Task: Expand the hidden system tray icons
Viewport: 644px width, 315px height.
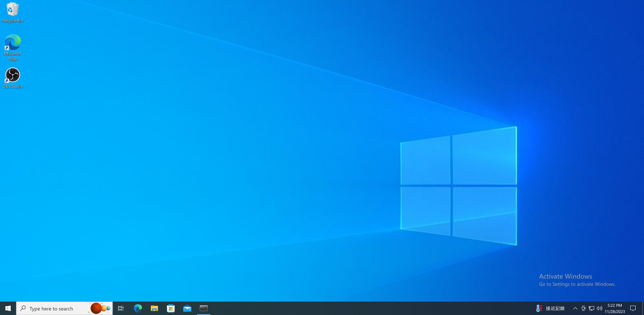Action: pos(575,308)
